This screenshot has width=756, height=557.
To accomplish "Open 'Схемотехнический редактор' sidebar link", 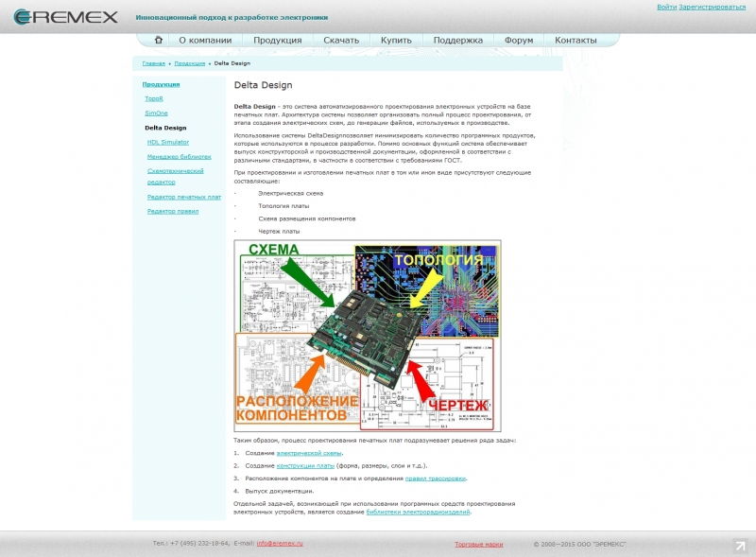I will (x=176, y=176).
